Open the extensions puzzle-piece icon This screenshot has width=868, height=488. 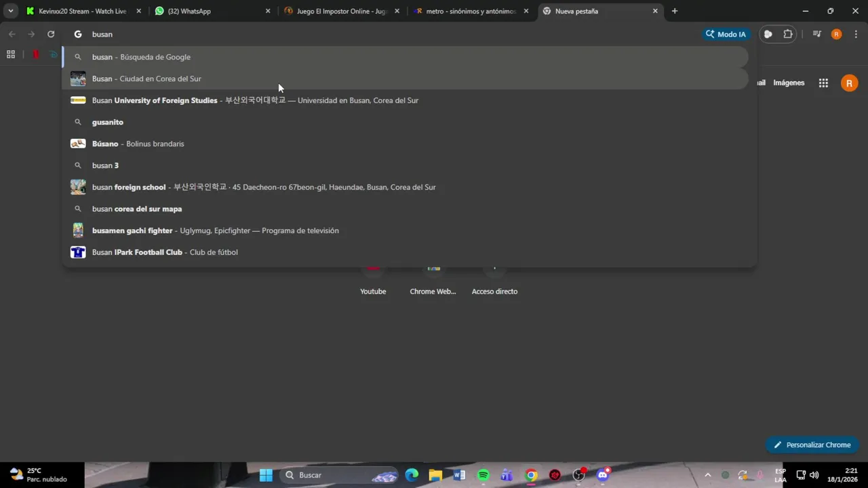point(787,34)
